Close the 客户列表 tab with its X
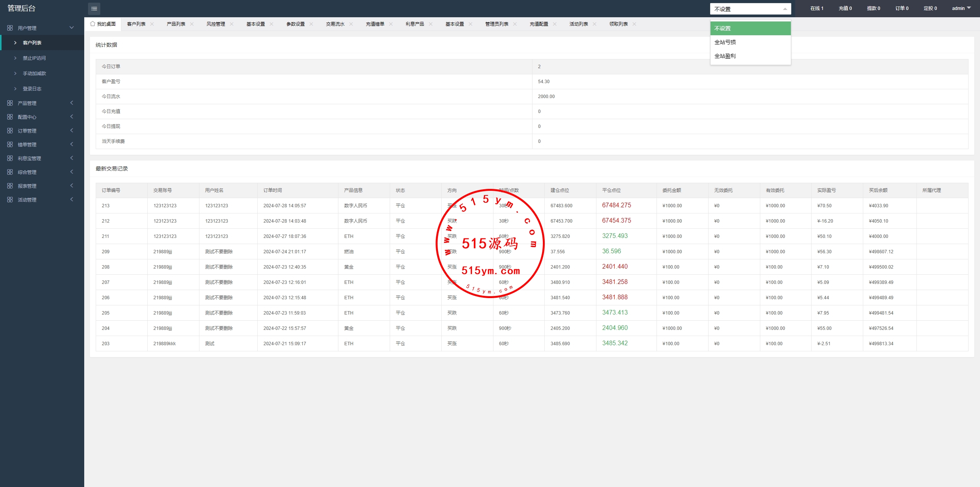980x487 pixels. tap(152, 24)
